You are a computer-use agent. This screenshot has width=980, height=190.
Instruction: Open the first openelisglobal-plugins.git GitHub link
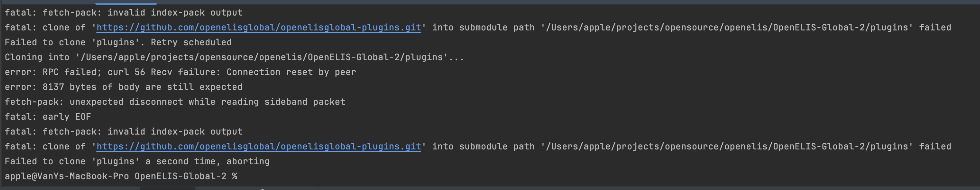[259, 27]
